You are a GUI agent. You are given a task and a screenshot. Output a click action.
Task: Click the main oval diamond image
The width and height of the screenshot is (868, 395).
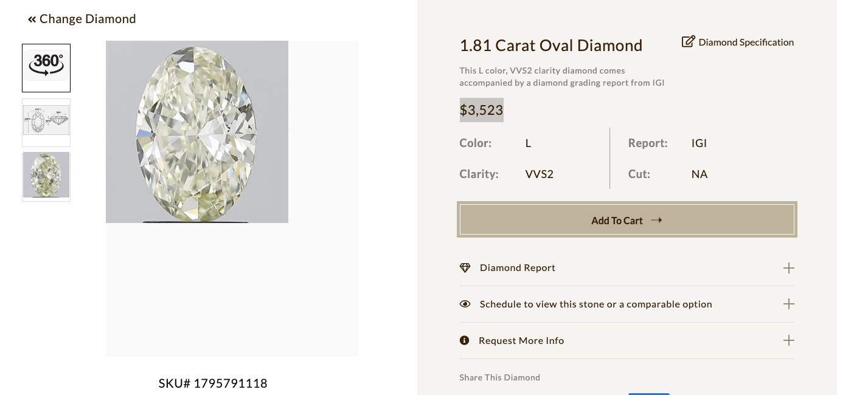click(196, 132)
